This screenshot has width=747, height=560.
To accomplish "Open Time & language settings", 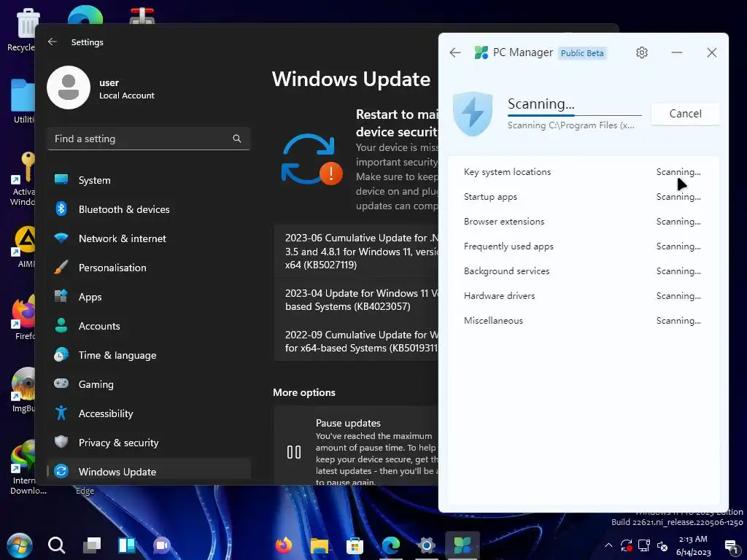I will (149, 355).
